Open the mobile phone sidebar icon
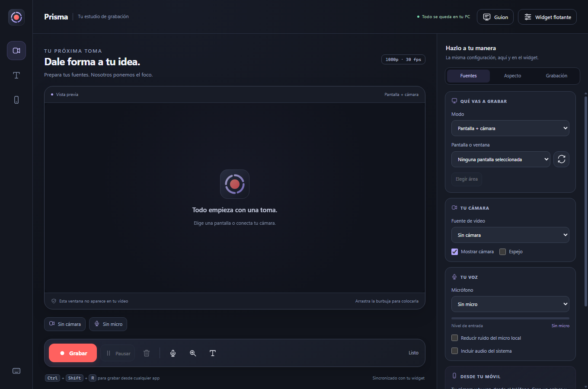Image resolution: width=588 pixels, height=389 pixels. [x=16, y=100]
